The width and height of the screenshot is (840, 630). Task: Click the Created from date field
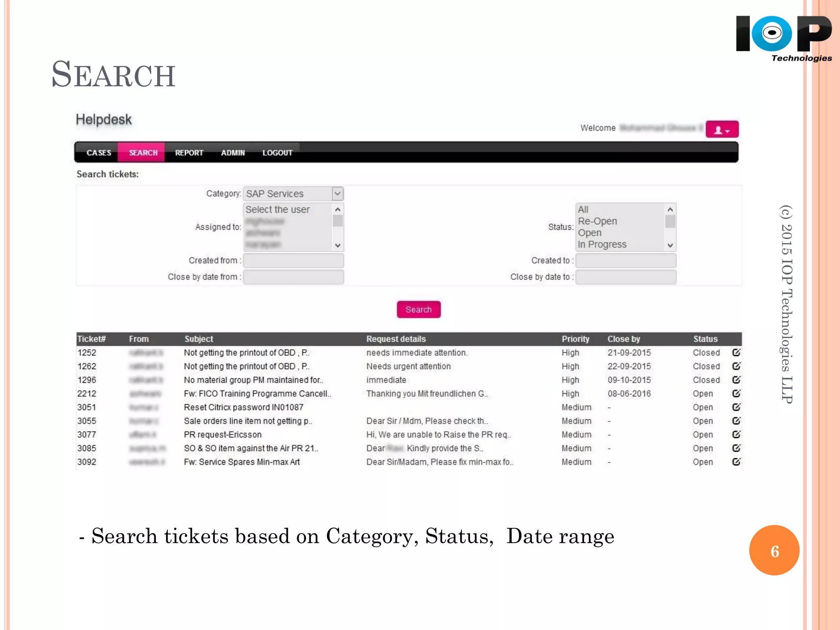click(293, 260)
